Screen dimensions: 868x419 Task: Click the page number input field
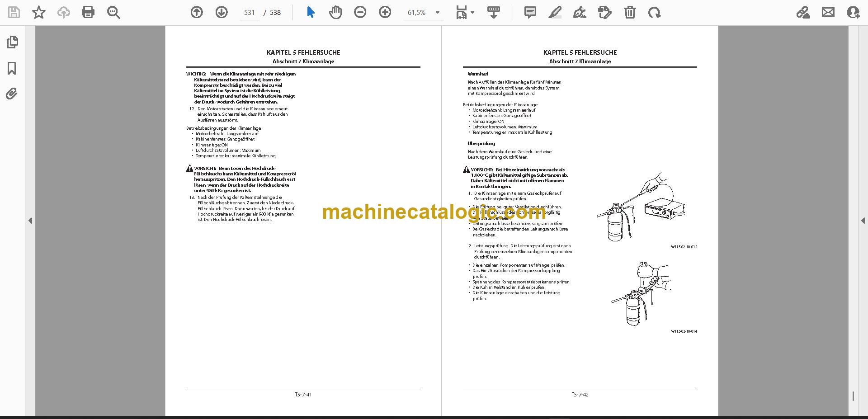pos(250,13)
